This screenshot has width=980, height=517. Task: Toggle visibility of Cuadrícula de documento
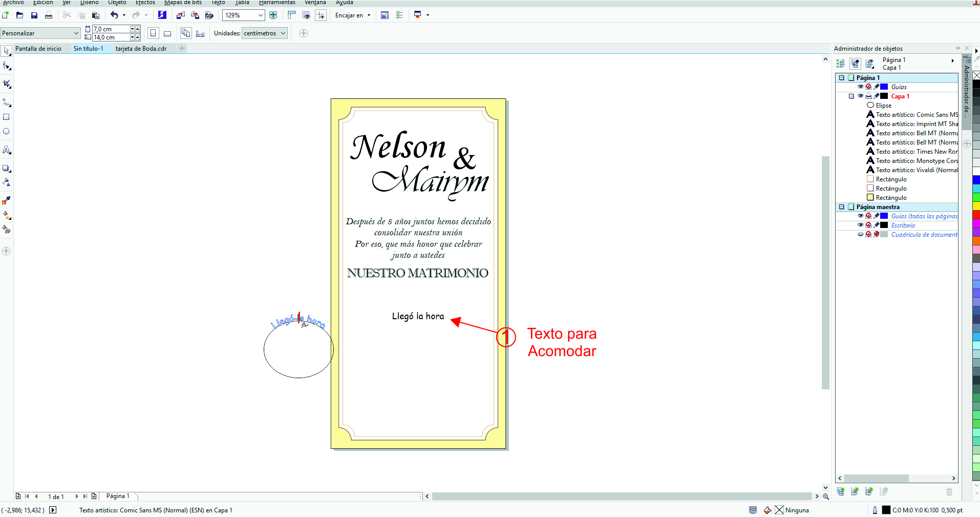860,234
